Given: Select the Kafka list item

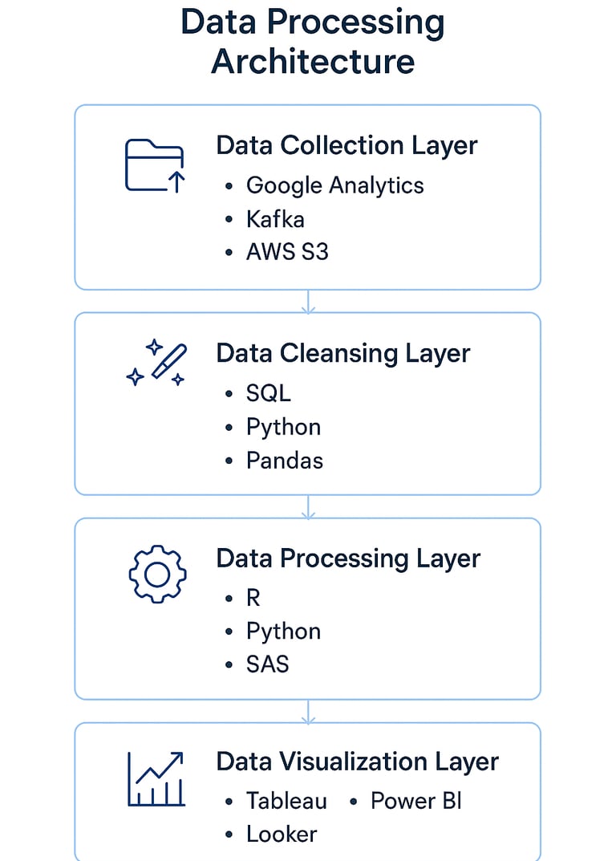Looking at the screenshot, I should click(x=275, y=219).
